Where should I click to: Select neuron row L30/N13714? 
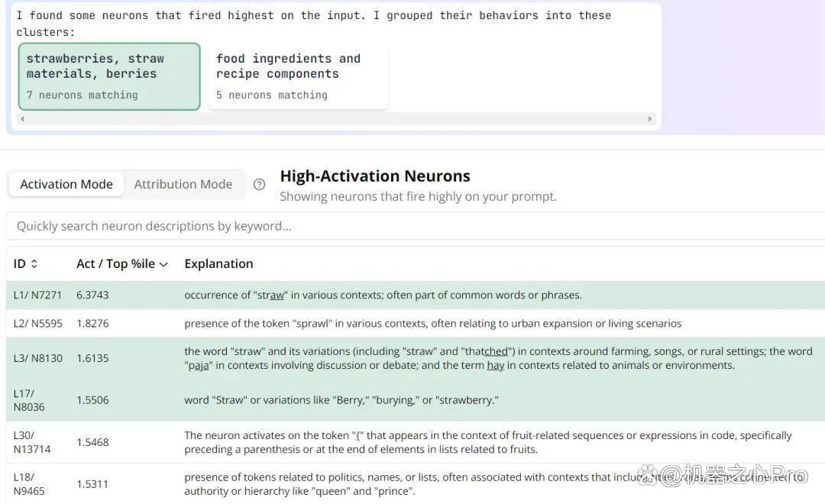point(416,442)
